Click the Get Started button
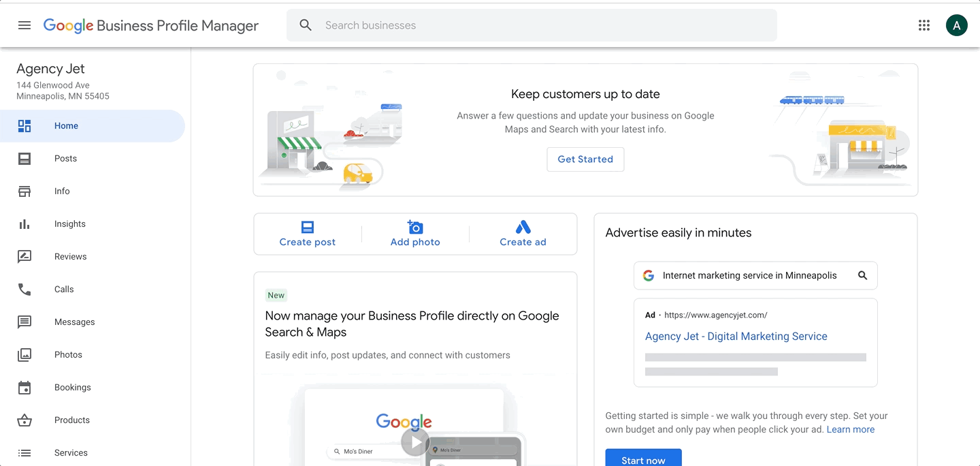Image resolution: width=980 pixels, height=466 pixels. tap(585, 159)
